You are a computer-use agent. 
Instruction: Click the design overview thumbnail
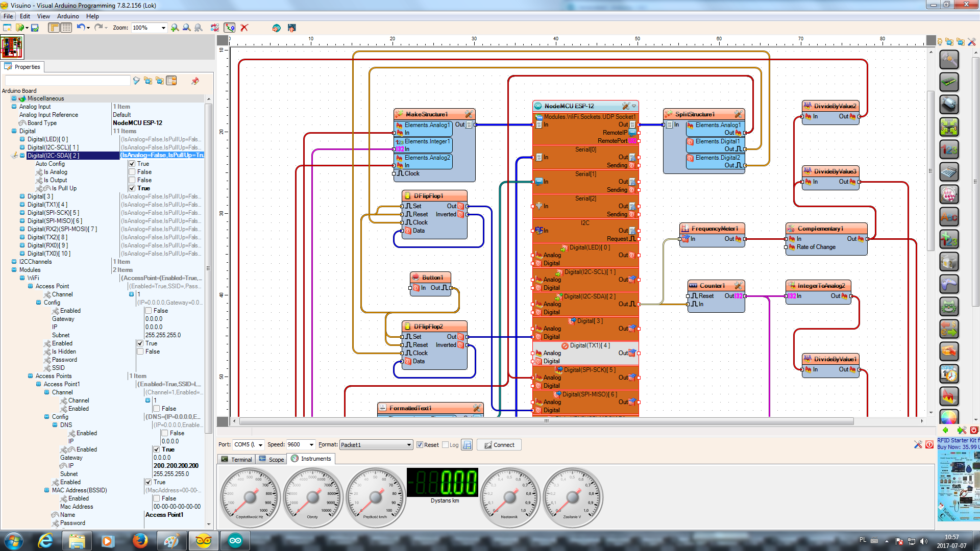pyautogui.click(x=12, y=47)
